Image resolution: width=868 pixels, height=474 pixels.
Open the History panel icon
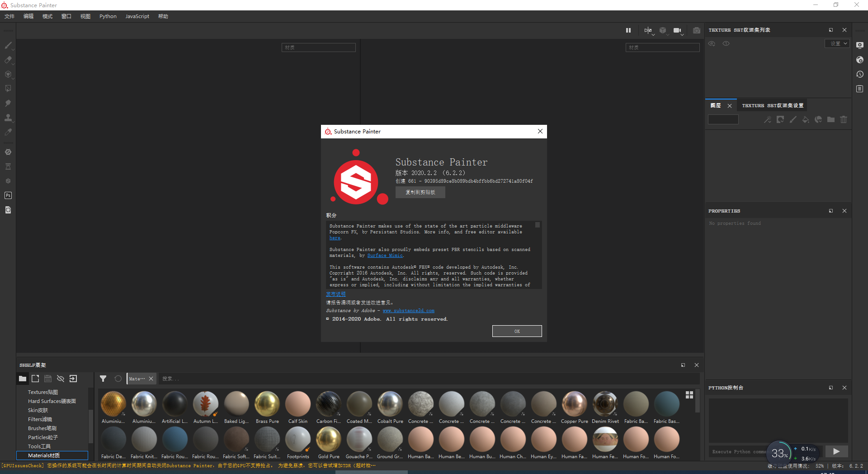click(860, 74)
